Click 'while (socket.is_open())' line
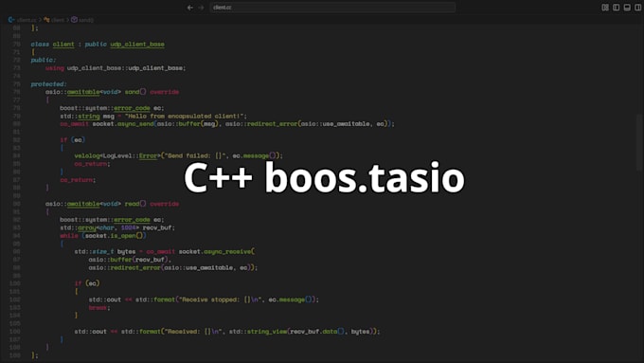Image resolution: width=644 pixels, height=363 pixels. click(103, 236)
